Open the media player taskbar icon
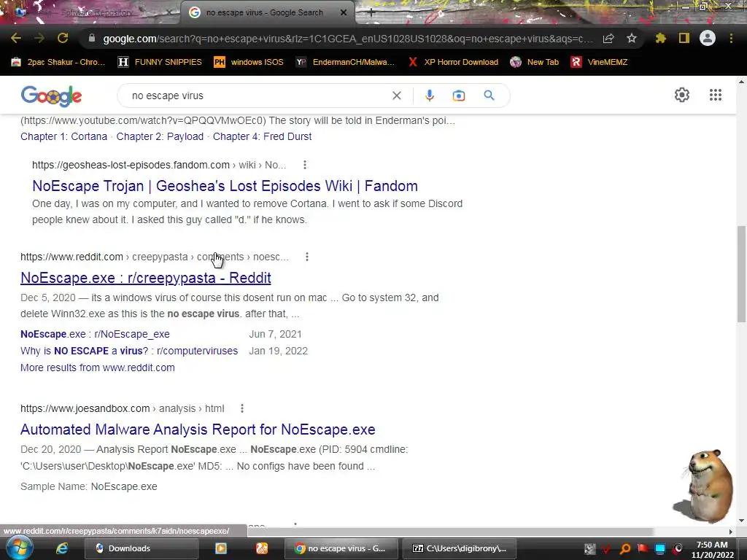The height and width of the screenshot is (560, 747). [x=221, y=548]
